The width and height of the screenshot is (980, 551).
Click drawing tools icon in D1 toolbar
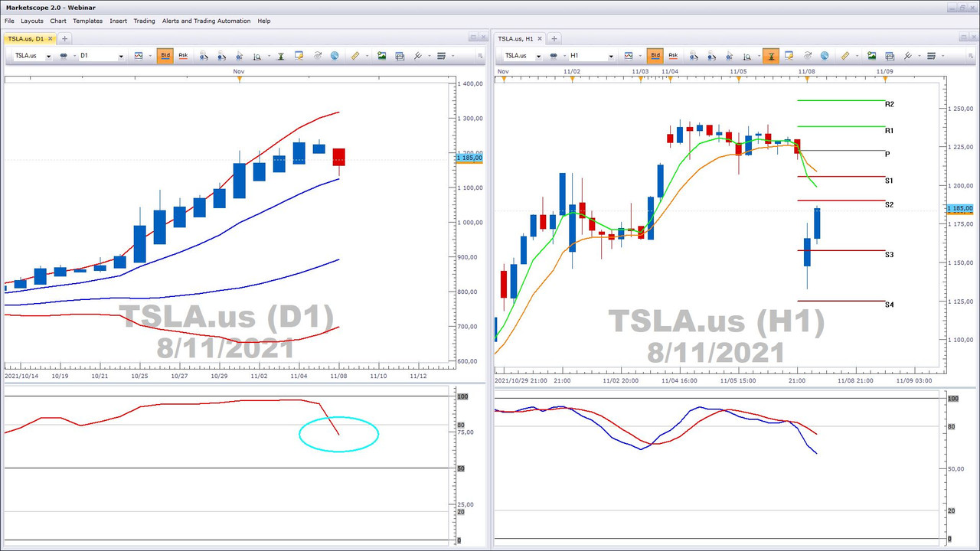click(417, 56)
